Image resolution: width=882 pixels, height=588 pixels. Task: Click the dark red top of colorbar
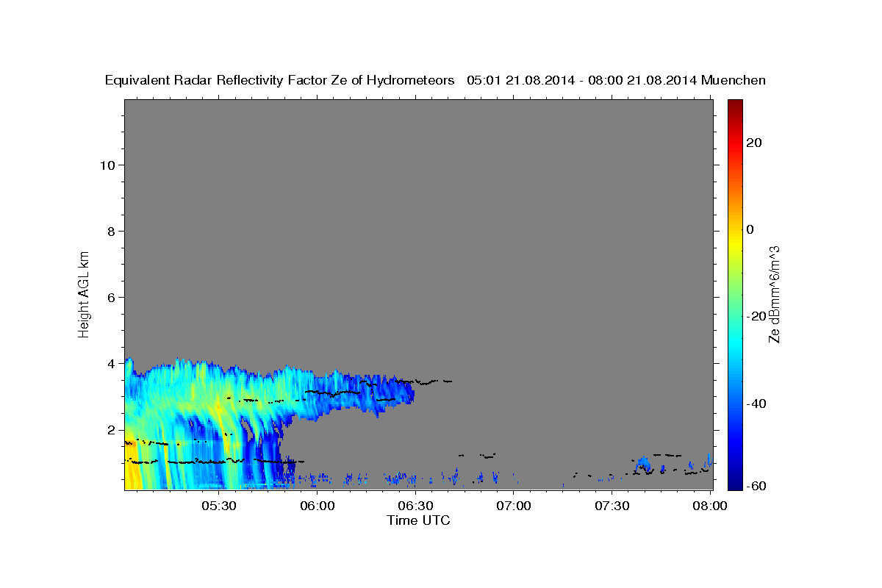[735, 107]
